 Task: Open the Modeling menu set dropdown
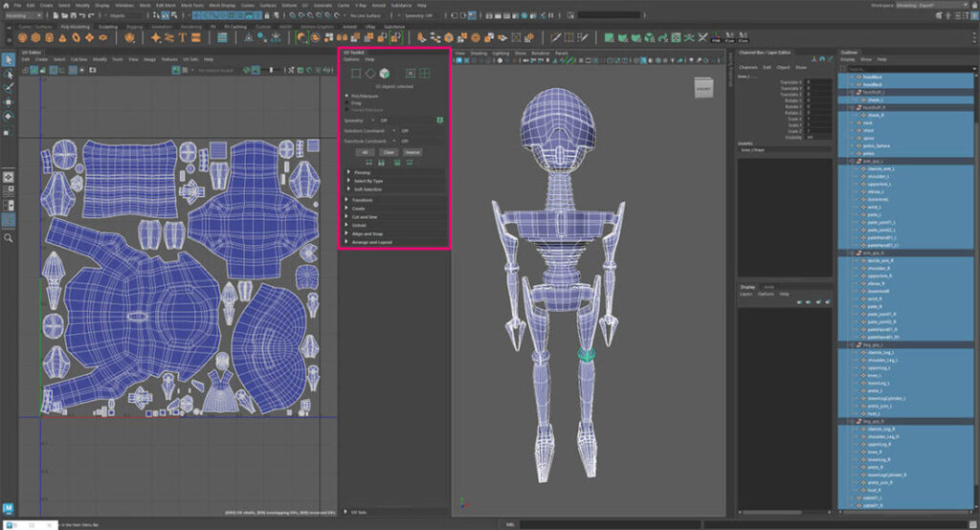coord(23,15)
